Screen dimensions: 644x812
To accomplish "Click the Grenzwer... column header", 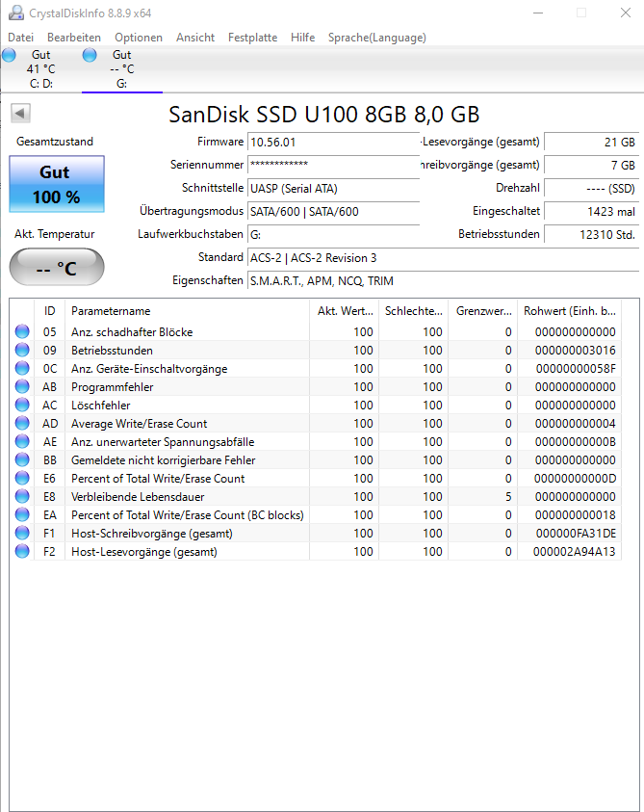I will click(482, 311).
